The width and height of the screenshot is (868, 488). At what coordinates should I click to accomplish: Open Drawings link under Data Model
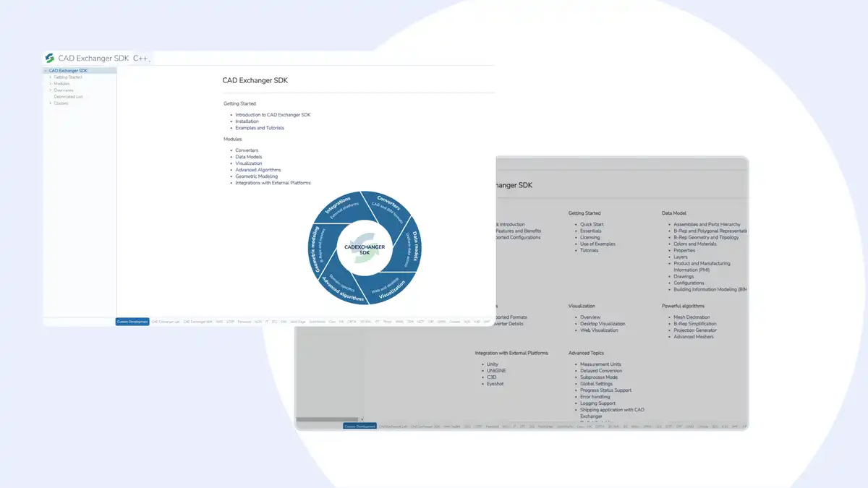pos(684,277)
